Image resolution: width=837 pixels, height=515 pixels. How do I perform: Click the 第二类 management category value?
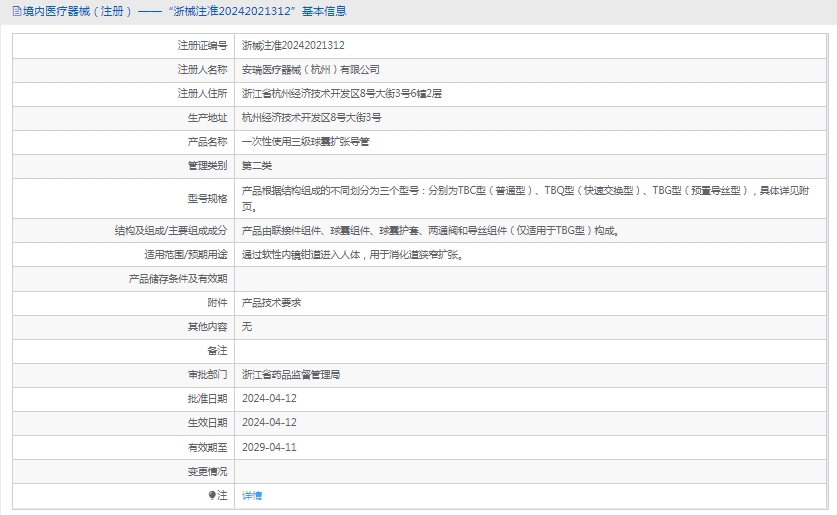tap(257, 166)
